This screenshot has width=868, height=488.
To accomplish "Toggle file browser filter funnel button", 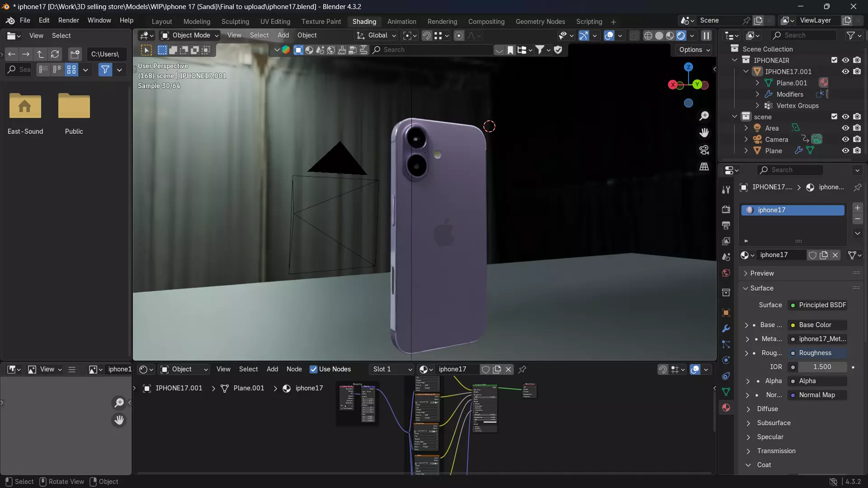I will [x=105, y=70].
